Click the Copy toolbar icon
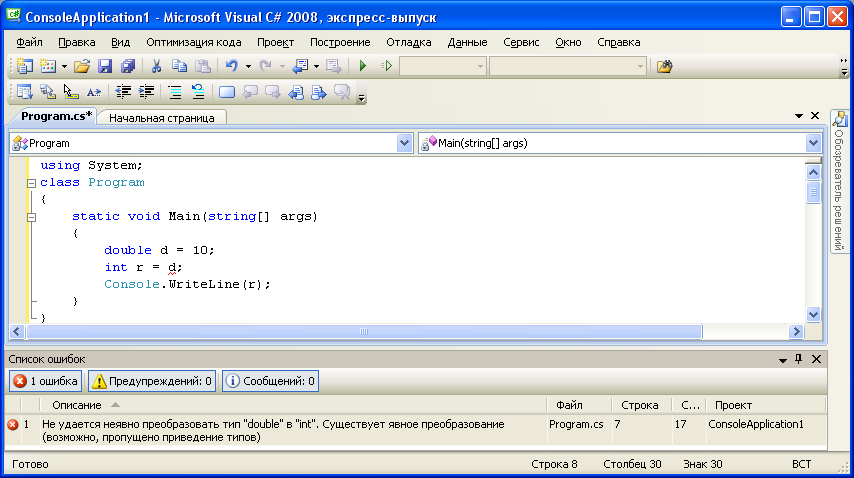The height and width of the screenshot is (478, 854). pyautogui.click(x=179, y=66)
